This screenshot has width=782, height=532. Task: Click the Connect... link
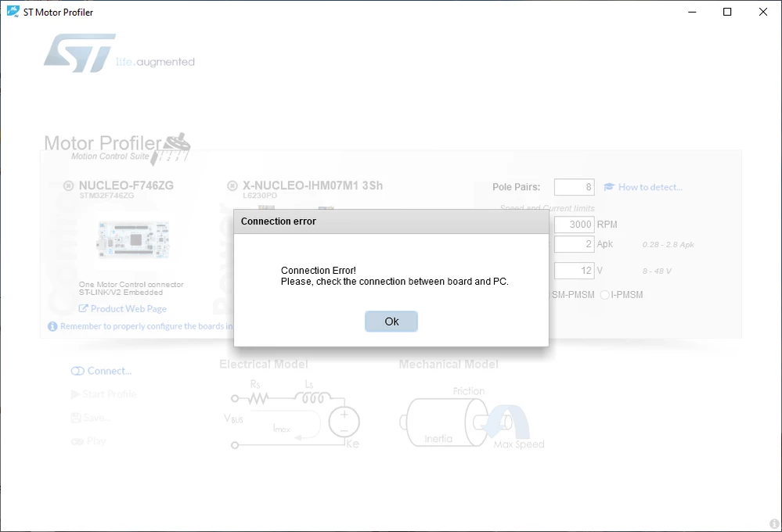pos(110,371)
